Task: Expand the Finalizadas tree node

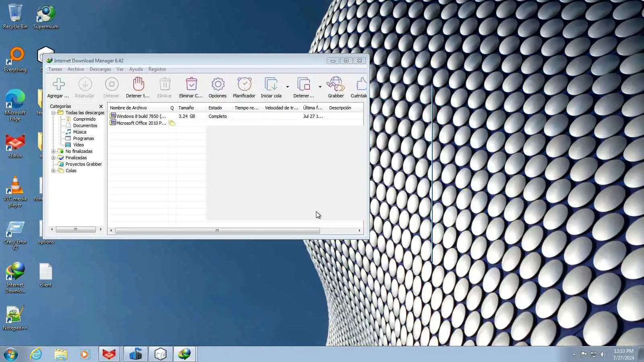Action: tap(53, 158)
